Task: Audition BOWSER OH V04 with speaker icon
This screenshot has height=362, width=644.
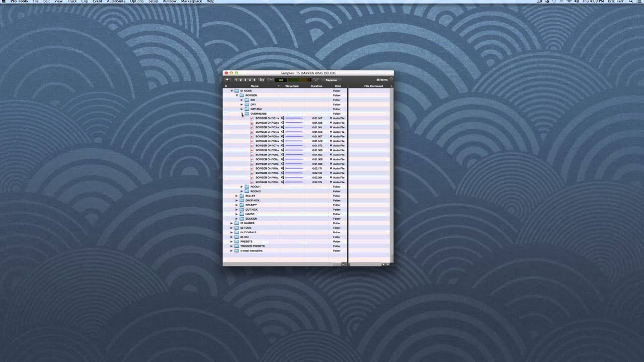Action: [282, 132]
